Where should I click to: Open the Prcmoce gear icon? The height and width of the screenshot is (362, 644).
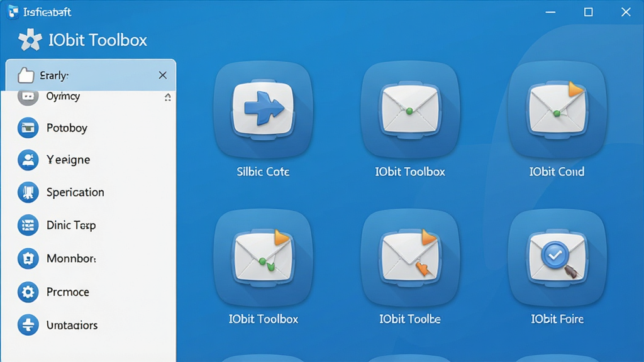pos(28,292)
